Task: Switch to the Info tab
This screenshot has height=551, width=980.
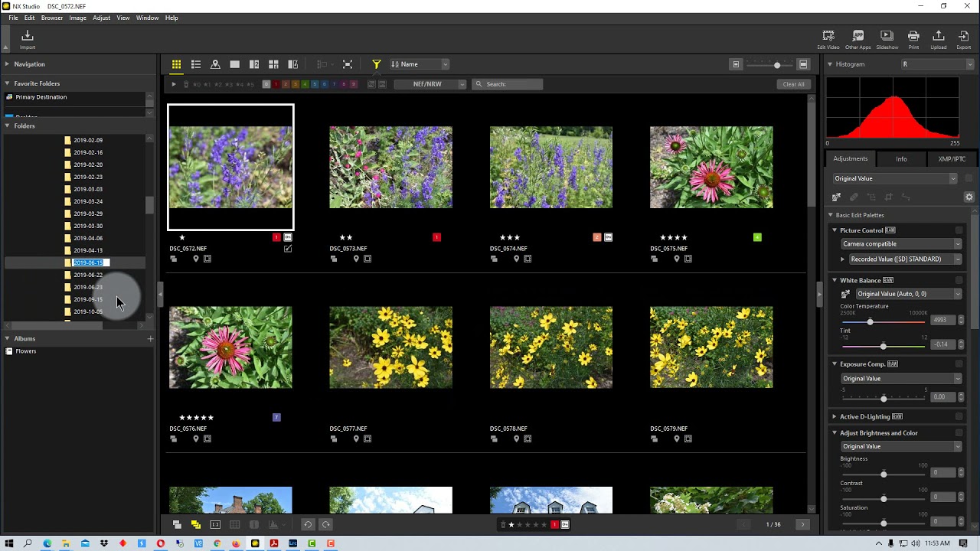Action: [901, 159]
